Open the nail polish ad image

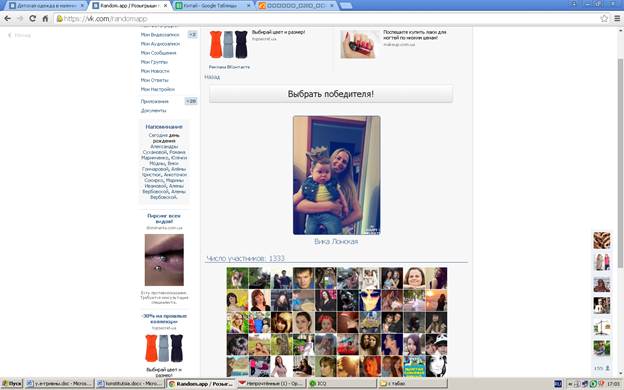click(x=358, y=45)
